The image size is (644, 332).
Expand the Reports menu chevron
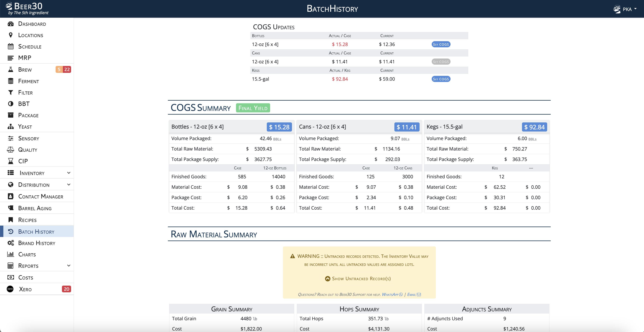(69, 266)
